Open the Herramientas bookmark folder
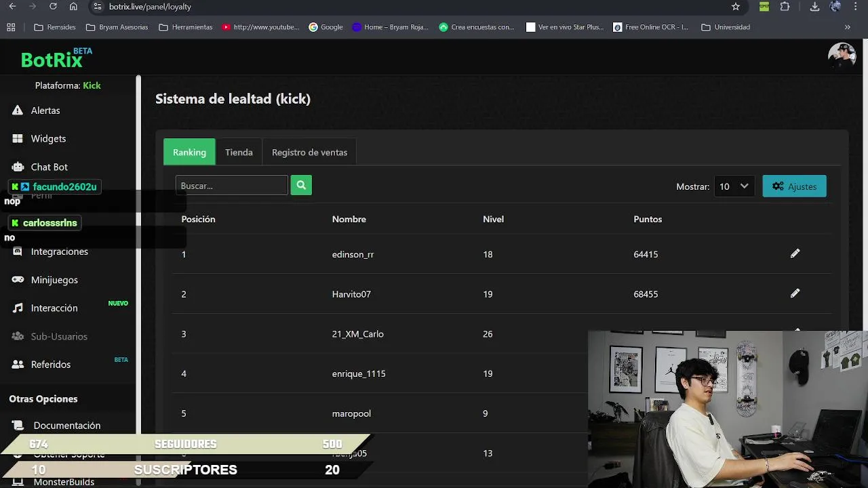Image resolution: width=868 pixels, height=488 pixels. [186, 27]
